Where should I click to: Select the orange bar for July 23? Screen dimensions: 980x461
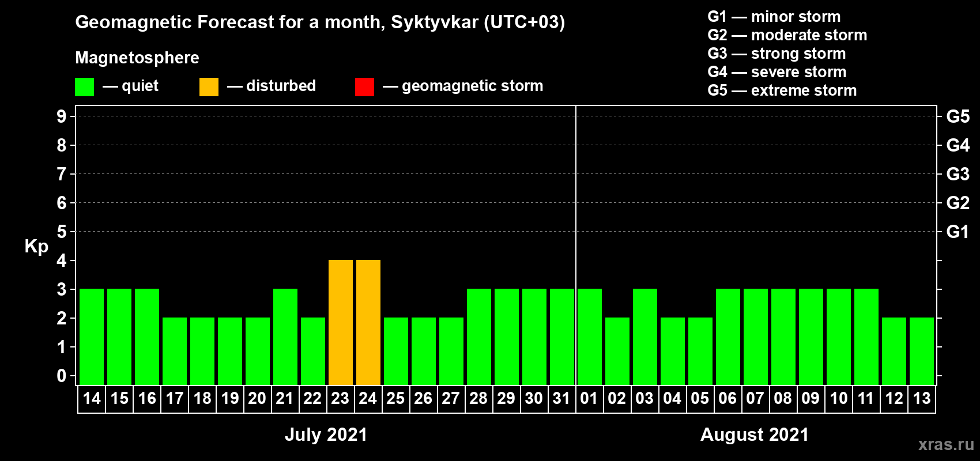point(341,322)
